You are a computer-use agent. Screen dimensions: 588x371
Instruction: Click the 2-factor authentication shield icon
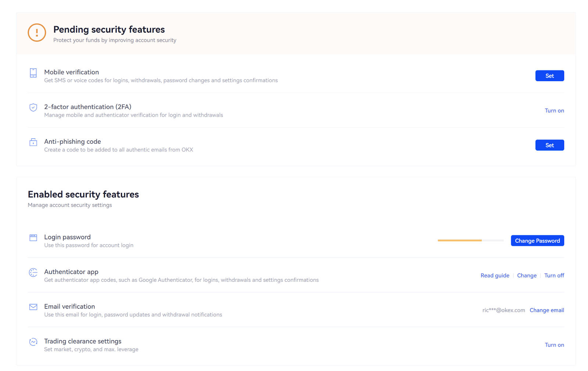(x=33, y=107)
